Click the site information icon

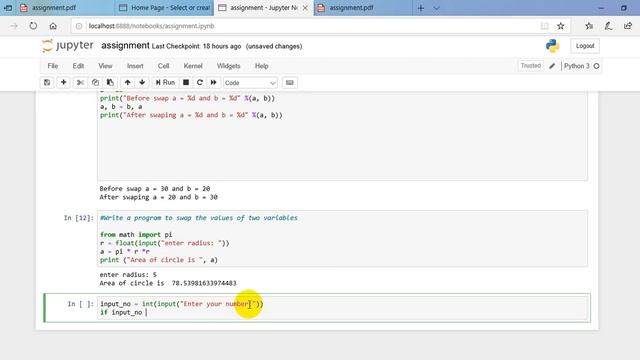79,26
